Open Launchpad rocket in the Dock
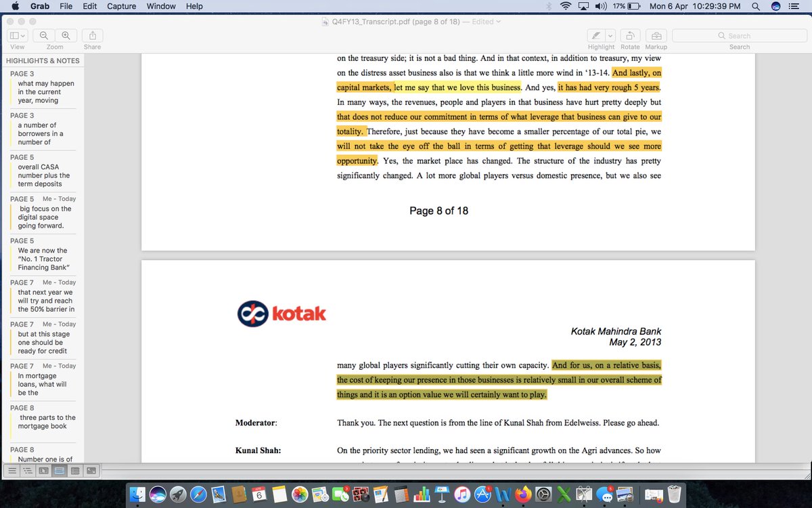This screenshot has width=812, height=508. pos(179,495)
